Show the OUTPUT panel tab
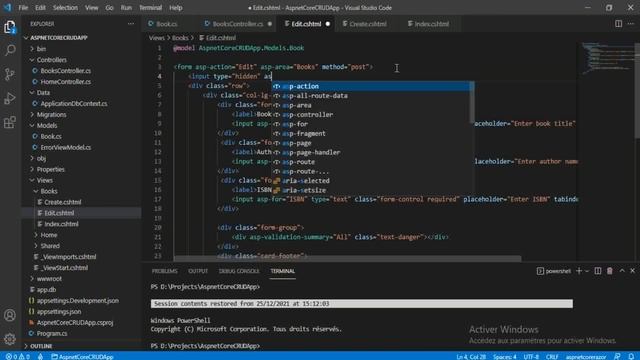 [x=198, y=271]
